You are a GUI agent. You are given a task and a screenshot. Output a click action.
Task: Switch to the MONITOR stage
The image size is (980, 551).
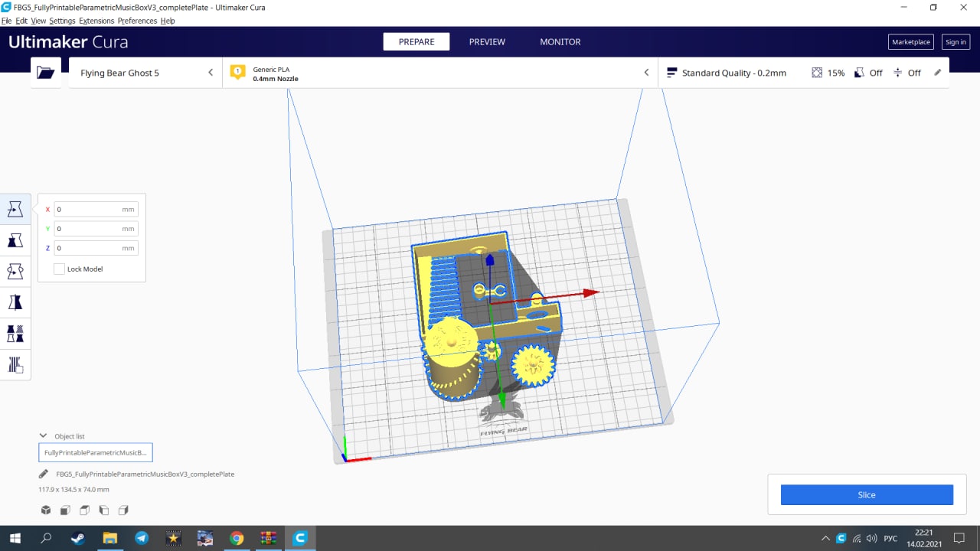pos(560,42)
